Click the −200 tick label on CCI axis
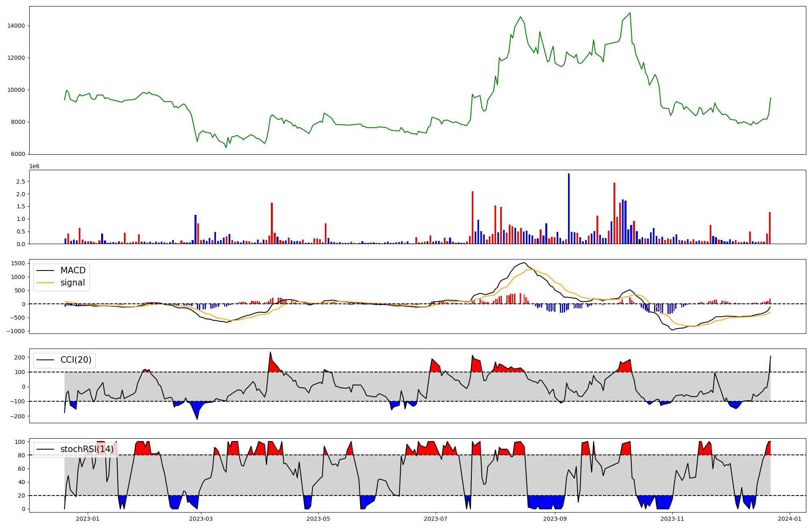 point(17,416)
